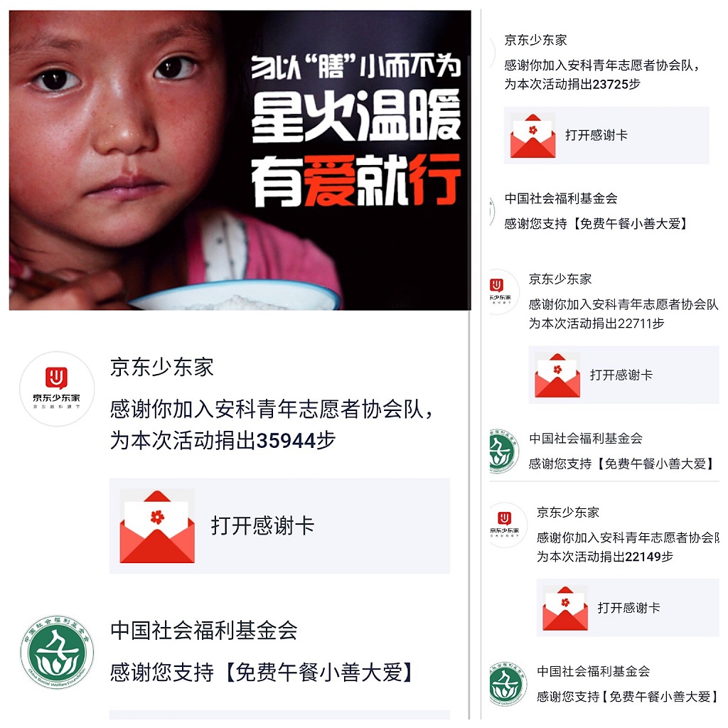Open the 京东少东家 name above 22149 steps
Screen dimensions: 728x728
[x=567, y=512]
